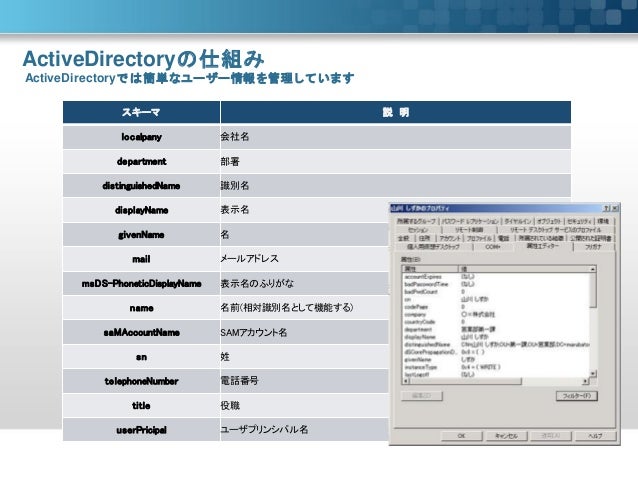
Task: Click the localpany cell in the slide table
Action: coord(141,137)
